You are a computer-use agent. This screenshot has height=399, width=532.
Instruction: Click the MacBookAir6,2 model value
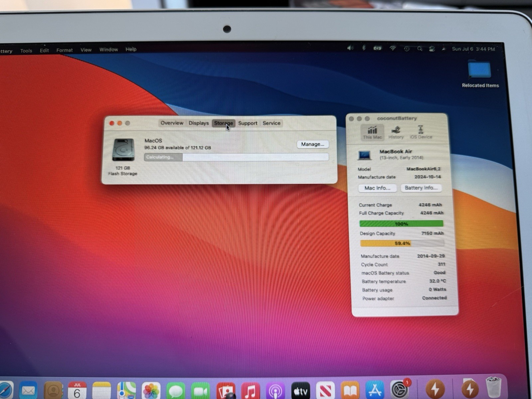(x=423, y=169)
